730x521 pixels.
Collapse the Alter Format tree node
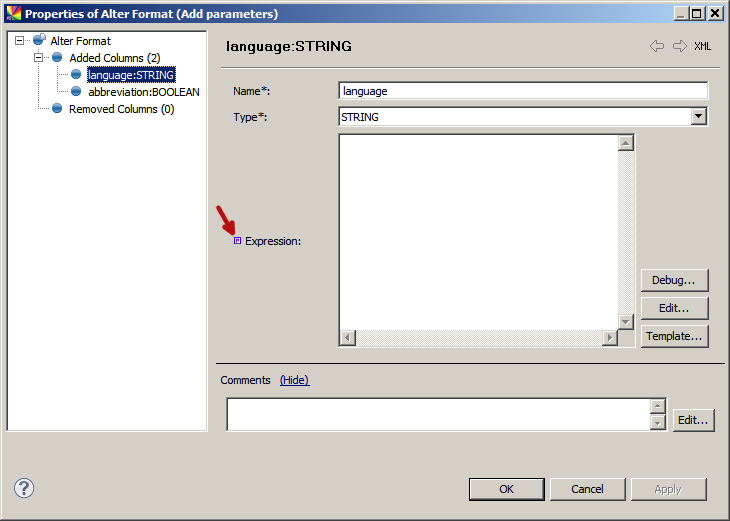point(19,41)
